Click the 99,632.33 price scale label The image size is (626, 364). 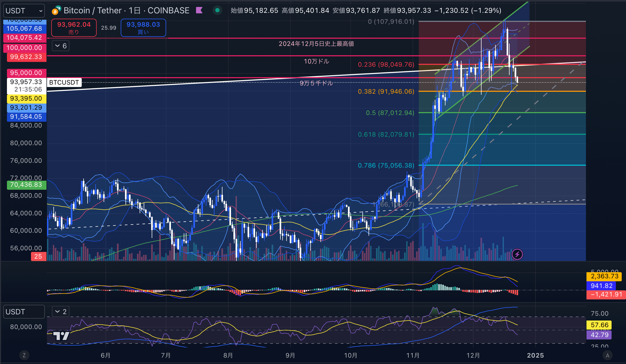click(x=26, y=57)
